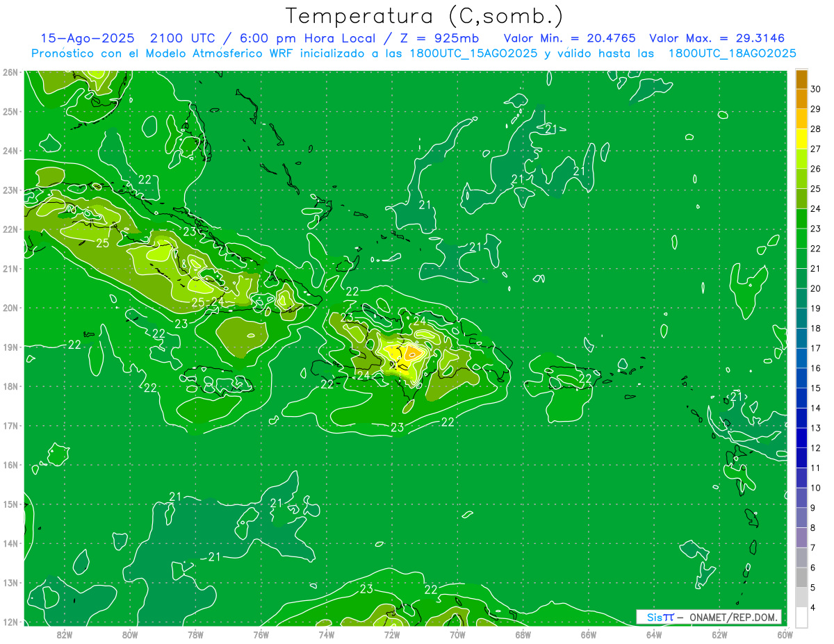Click the '24N' latitude label
The height and width of the screenshot is (644, 834).
pyautogui.click(x=10, y=151)
